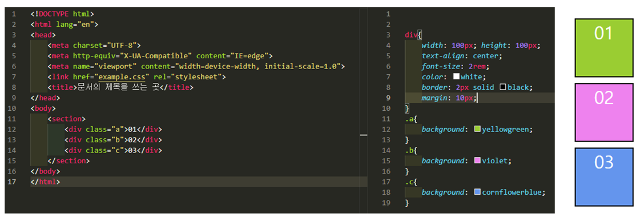Click the .a class selector
The width and height of the screenshot is (644, 217).
tap(409, 119)
